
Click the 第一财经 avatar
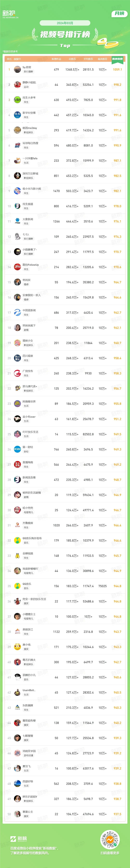[x=17, y=449]
